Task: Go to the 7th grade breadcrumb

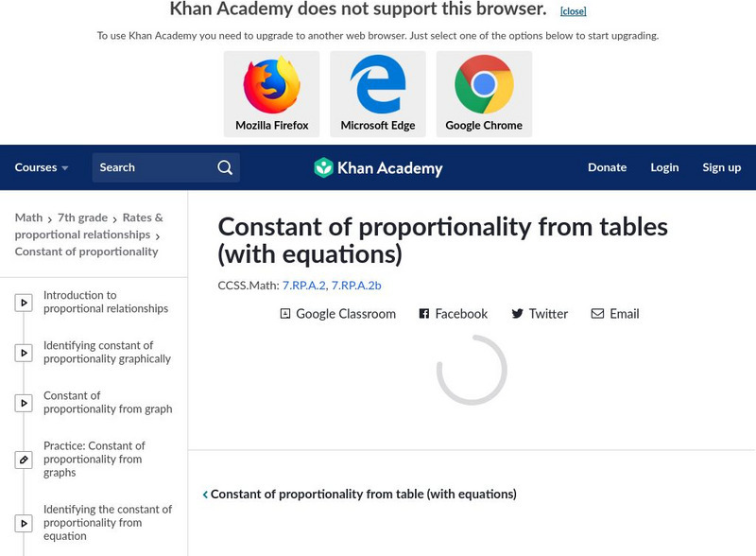Action: (x=82, y=217)
